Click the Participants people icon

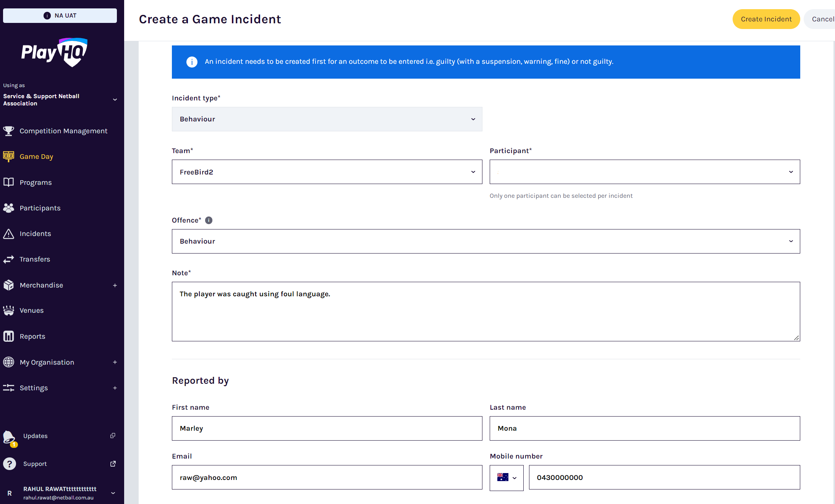pyautogui.click(x=8, y=208)
